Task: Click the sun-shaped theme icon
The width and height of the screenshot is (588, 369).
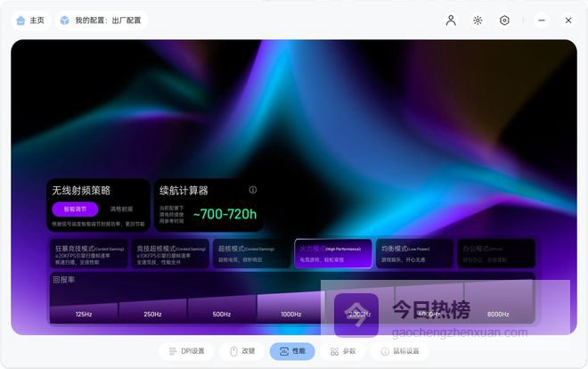Action: tap(478, 20)
